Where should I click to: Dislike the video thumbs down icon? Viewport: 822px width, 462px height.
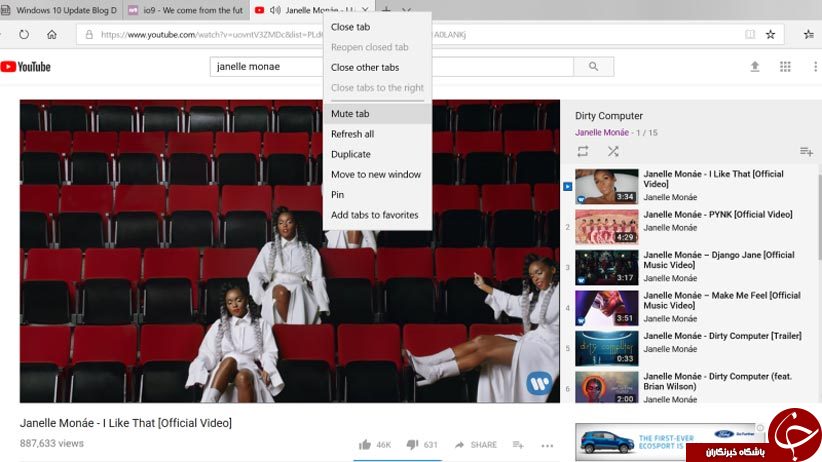(413, 445)
